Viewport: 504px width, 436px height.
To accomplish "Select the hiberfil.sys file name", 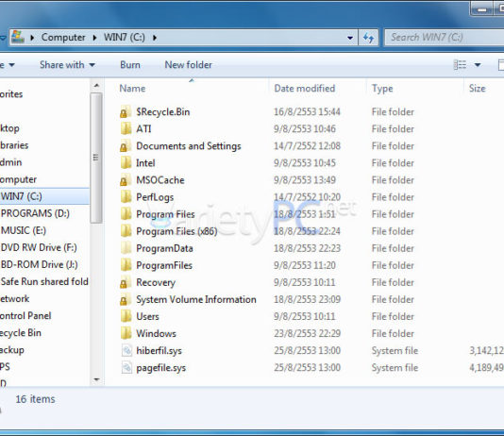I will click(x=160, y=350).
